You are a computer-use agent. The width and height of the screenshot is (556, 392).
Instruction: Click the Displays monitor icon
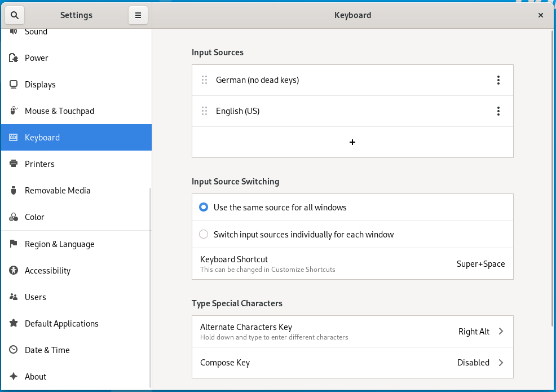[14, 85]
